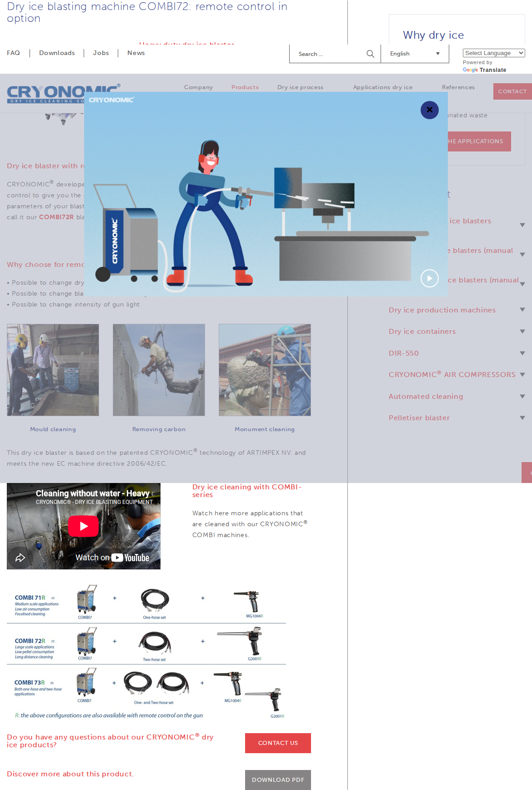
Task: Play the animated video in the popup
Action: tap(429, 278)
